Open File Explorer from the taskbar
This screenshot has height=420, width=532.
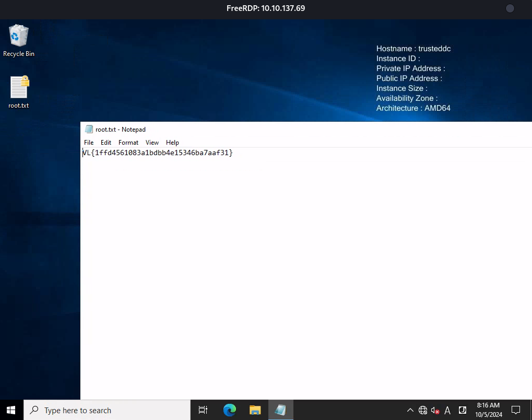coord(255,410)
